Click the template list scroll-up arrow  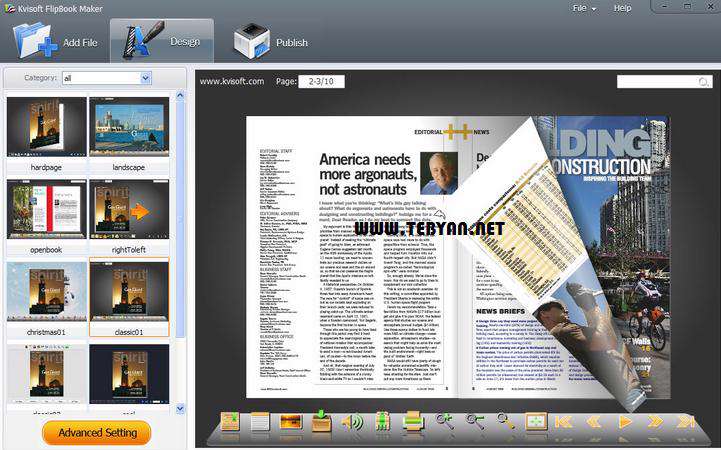tap(180, 96)
